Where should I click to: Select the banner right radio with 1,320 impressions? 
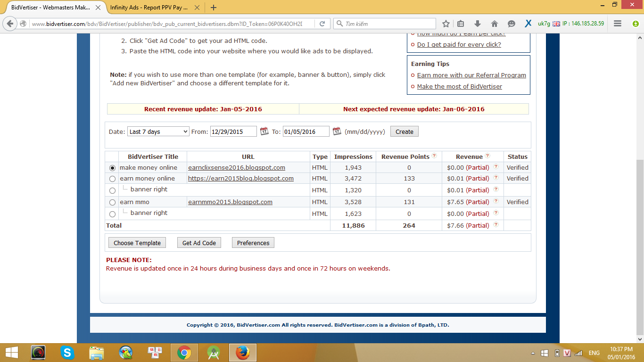pos(112,191)
